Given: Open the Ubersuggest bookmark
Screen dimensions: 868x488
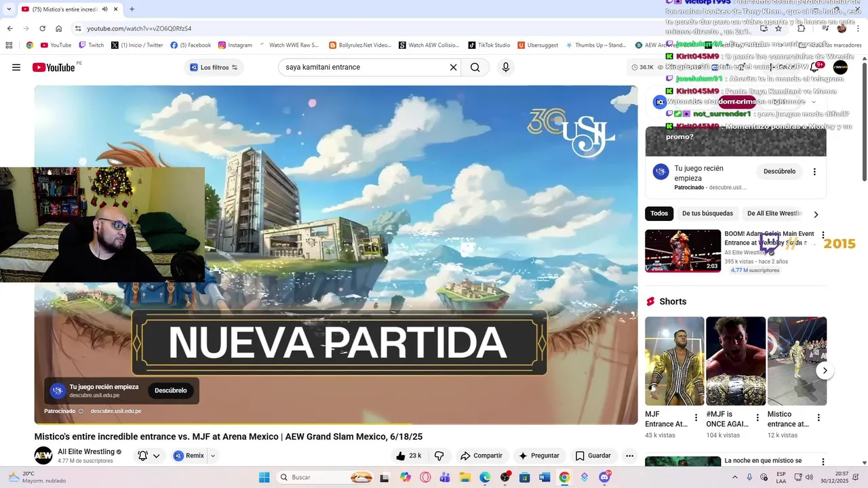Looking at the screenshot, I should pyautogui.click(x=538, y=45).
